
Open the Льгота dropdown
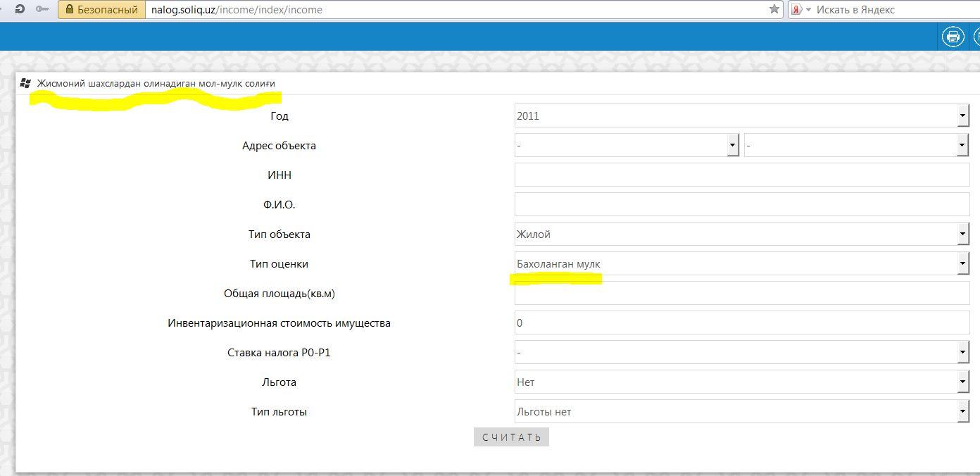tap(741, 382)
